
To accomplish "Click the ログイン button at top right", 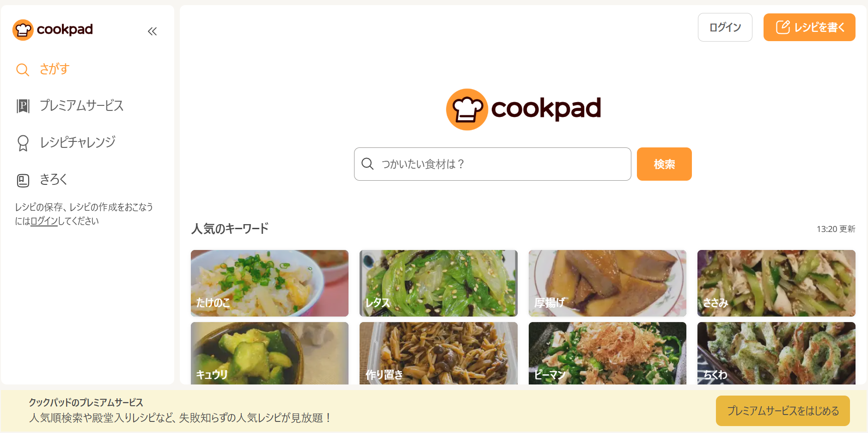I will 725,27.
